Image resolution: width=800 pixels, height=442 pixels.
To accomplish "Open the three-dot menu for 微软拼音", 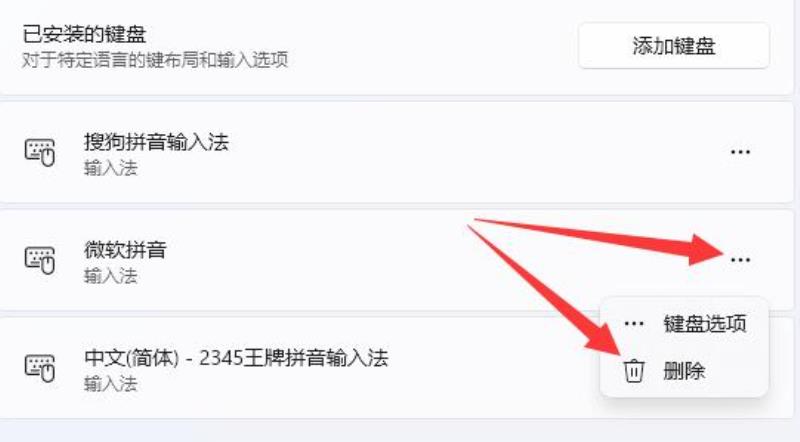I will coord(740,260).
